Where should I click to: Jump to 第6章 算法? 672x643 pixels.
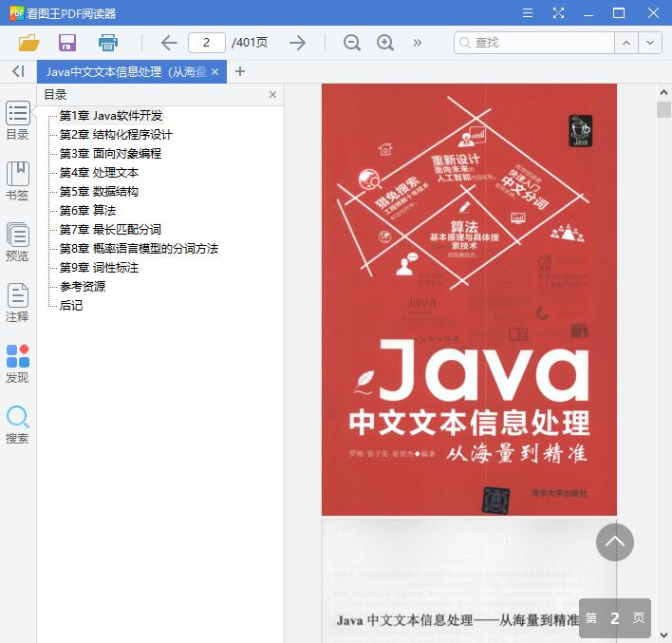tap(88, 211)
